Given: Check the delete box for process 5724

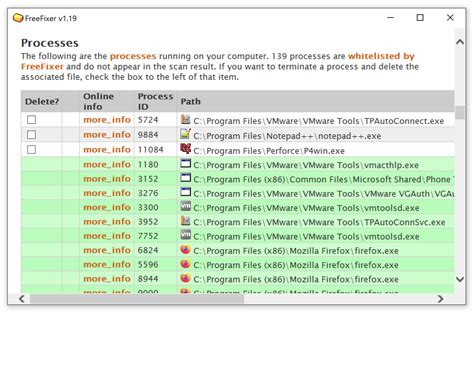Looking at the screenshot, I should [x=31, y=119].
